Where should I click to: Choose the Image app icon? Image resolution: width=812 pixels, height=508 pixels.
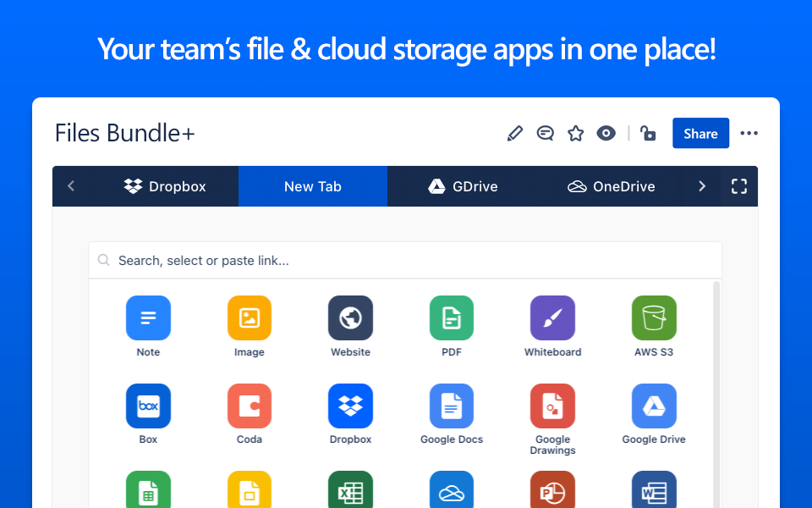249,317
